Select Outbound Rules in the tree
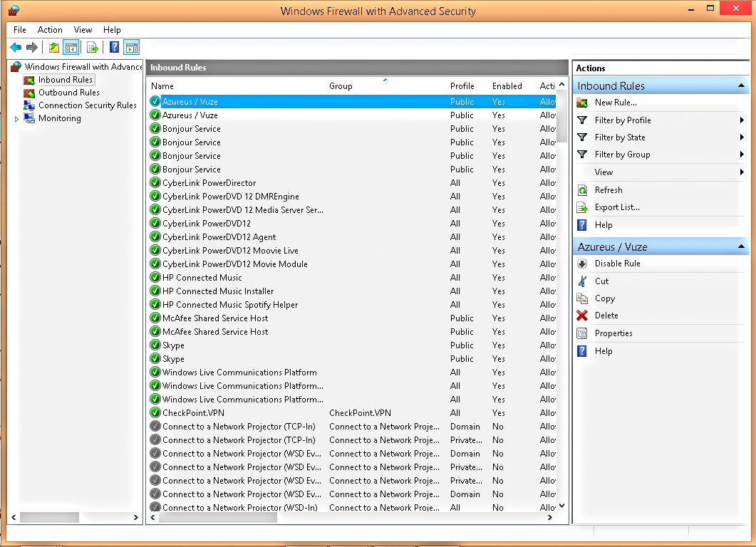756x547 pixels. [69, 93]
